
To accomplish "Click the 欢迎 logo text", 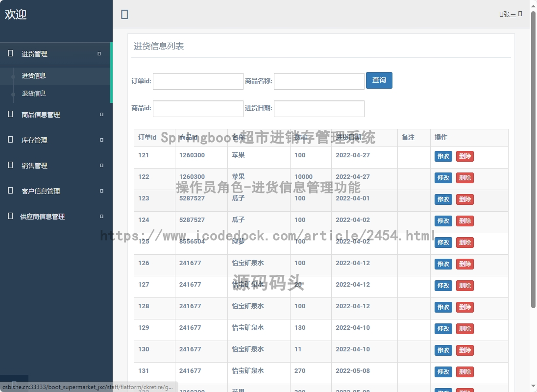I will (x=15, y=14).
